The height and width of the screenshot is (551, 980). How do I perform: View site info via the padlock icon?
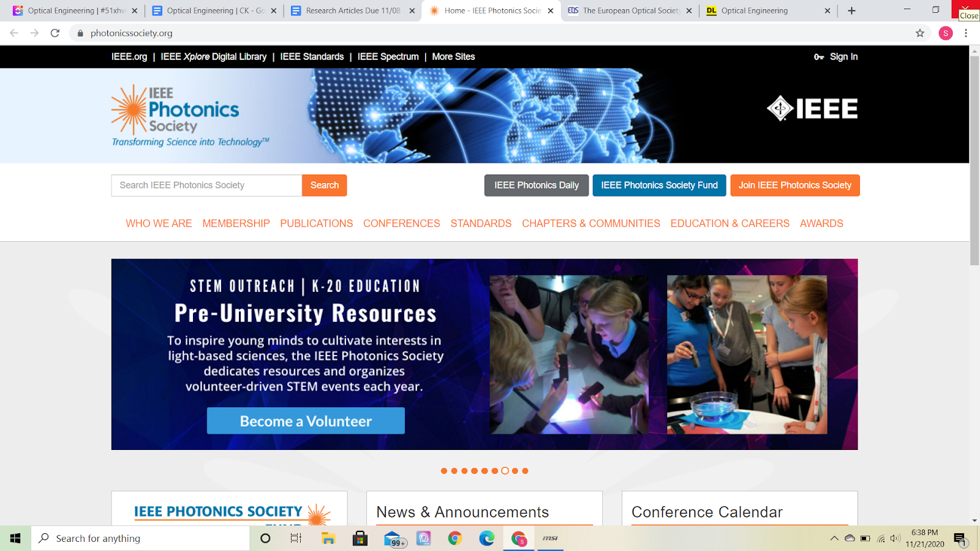pyautogui.click(x=80, y=33)
